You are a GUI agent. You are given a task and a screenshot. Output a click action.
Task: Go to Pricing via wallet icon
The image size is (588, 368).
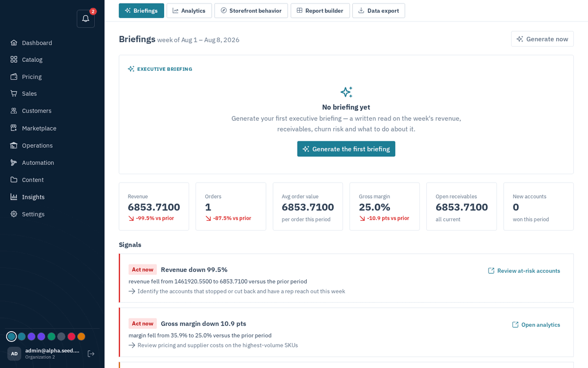coord(14,77)
